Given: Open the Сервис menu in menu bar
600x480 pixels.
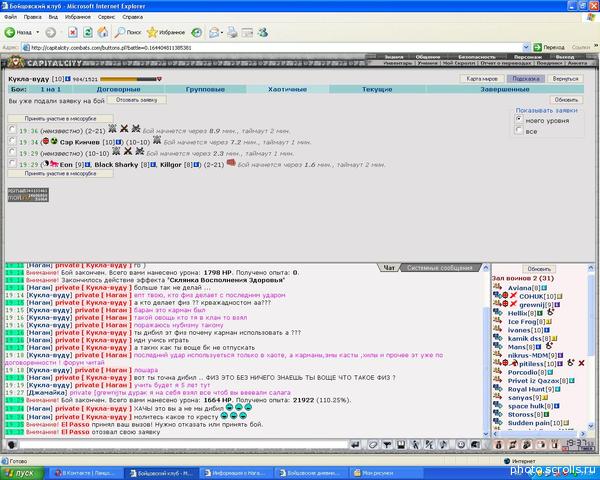Looking at the screenshot, I should [106, 17].
